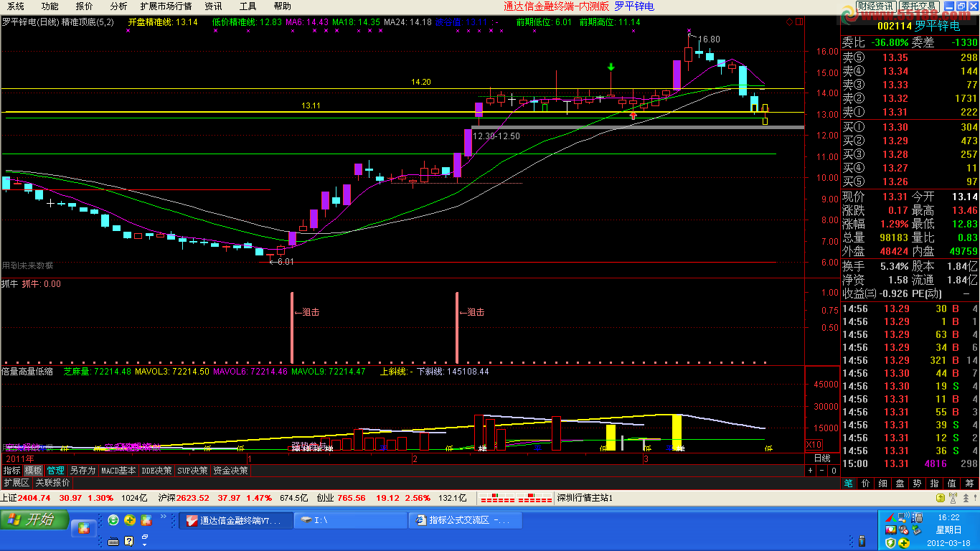The height and width of the screenshot is (551, 980).
Task: Switch to the I:\ explorer taskbar window
Action: click(x=351, y=520)
